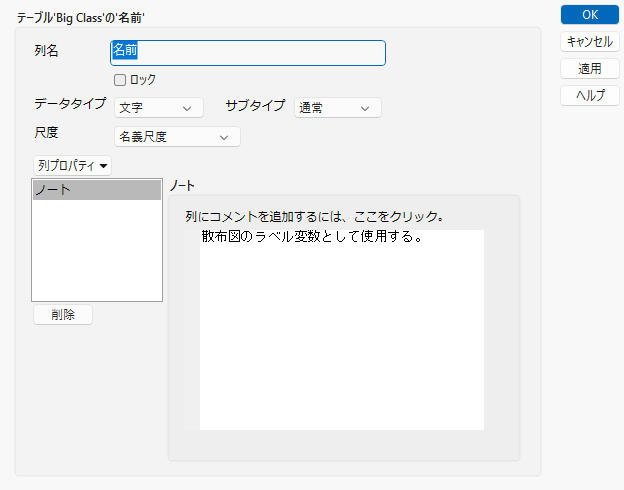Open the データタイプ dropdown showing 文字
The image size is (624, 490).
pyautogui.click(x=159, y=108)
